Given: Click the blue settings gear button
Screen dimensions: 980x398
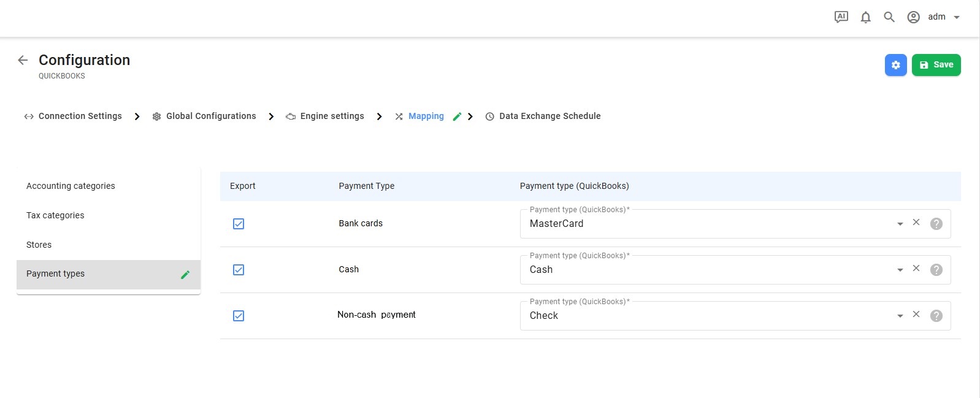Looking at the screenshot, I should tap(895, 65).
